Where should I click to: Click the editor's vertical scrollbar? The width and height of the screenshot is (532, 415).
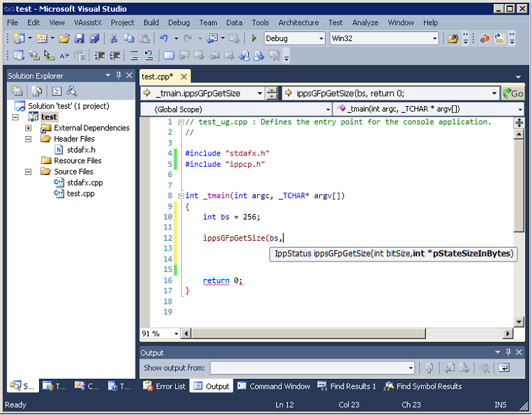pos(519,209)
